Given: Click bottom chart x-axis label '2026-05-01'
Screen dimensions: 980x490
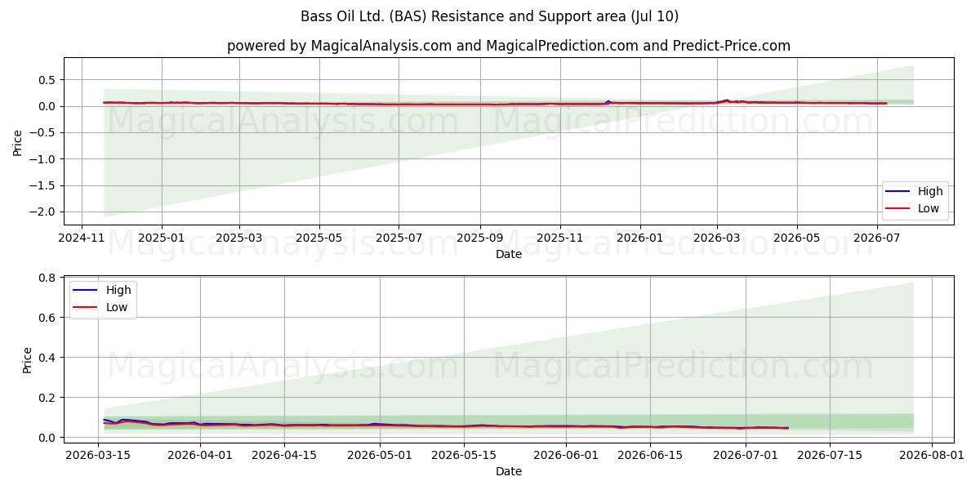Looking at the screenshot, I should (380, 454).
